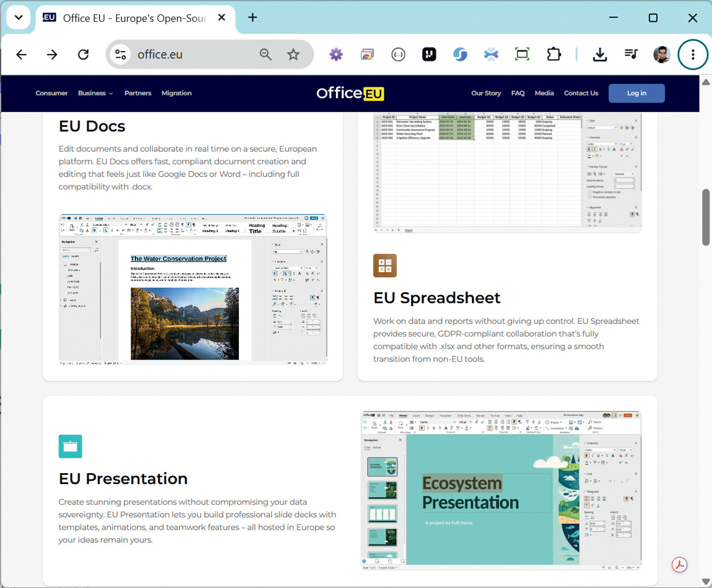712x588 pixels.
Task: Open the browser profile avatar
Action: coord(662,54)
